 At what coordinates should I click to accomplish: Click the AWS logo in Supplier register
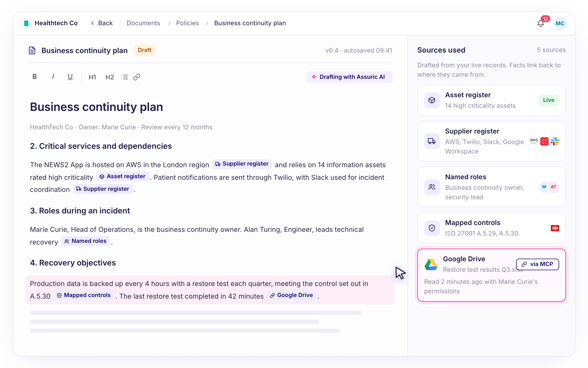(534, 141)
